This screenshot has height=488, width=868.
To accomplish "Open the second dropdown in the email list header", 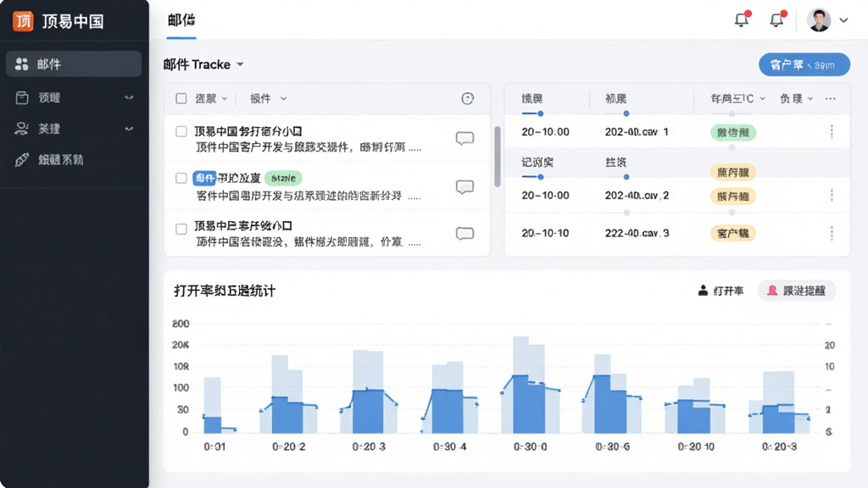I will [269, 98].
